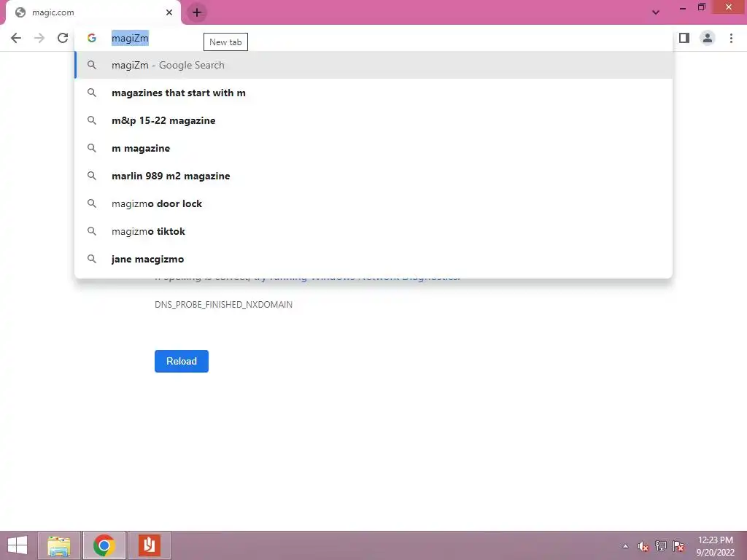Toggle the browser side panel icon
The height and width of the screenshot is (560, 747).
pyautogui.click(x=684, y=38)
